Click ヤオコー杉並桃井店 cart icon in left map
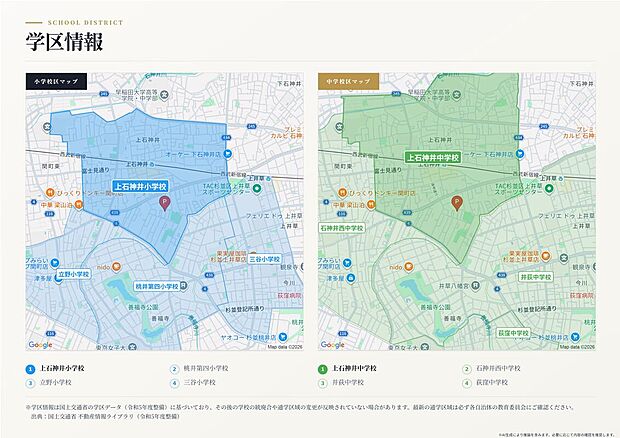 282,337
